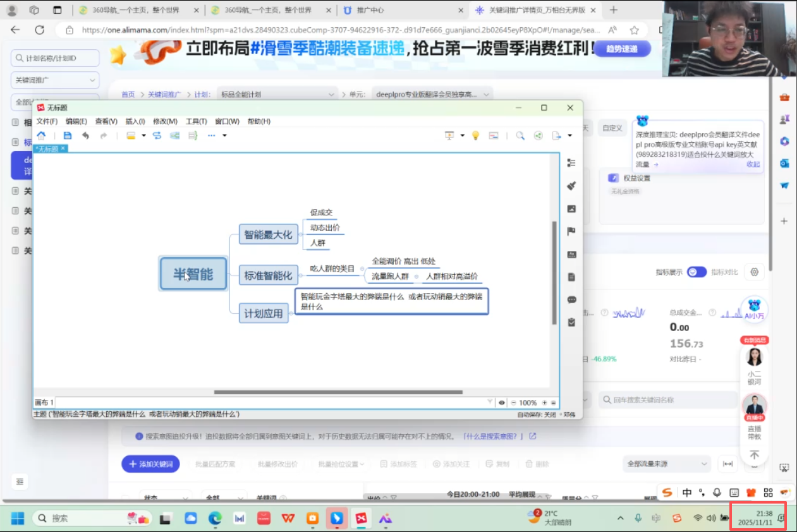The width and height of the screenshot is (797, 532).
Task: Toggle the eye visibility icon in status bar
Action: (x=502, y=402)
